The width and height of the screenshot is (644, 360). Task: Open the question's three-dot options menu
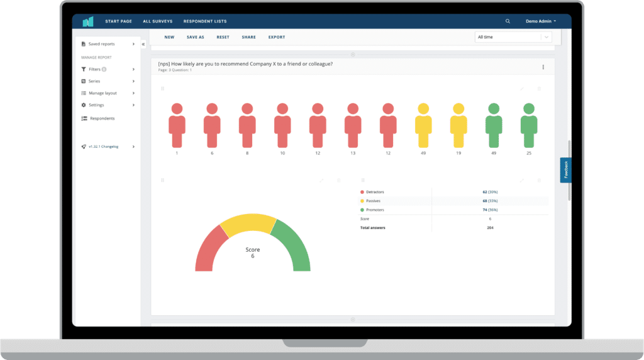click(x=543, y=67)
